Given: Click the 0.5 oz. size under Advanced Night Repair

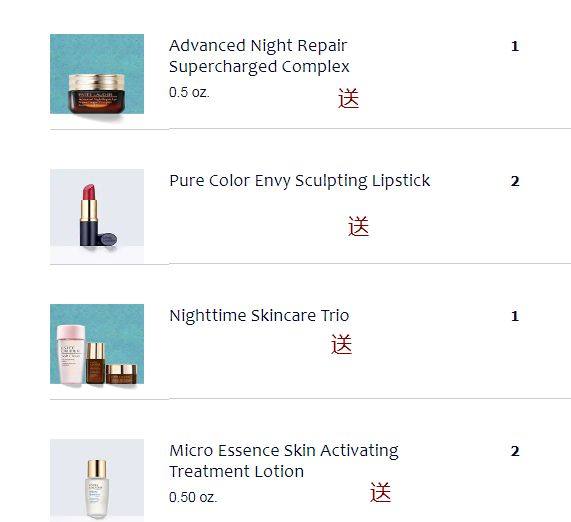Looking at the screenshot, I should 189,92.
